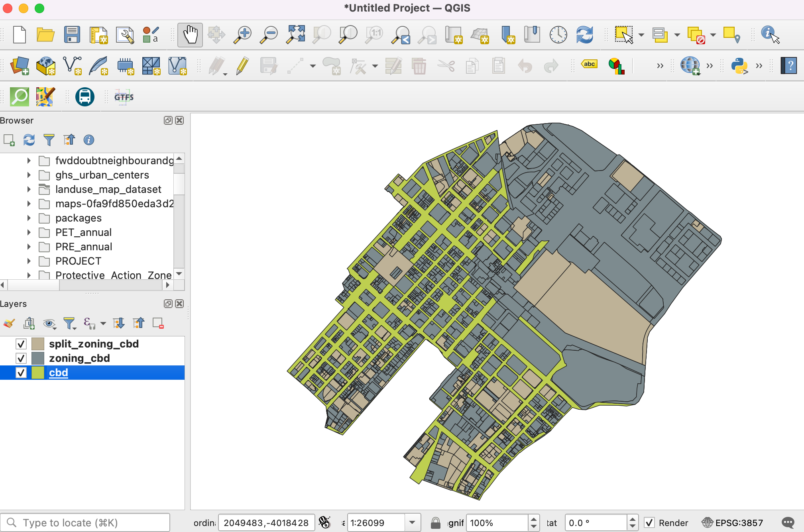Click the Zoom In magnifier tool
The width and height of the screenshot is (804, 532).
[x=242, y=35]
